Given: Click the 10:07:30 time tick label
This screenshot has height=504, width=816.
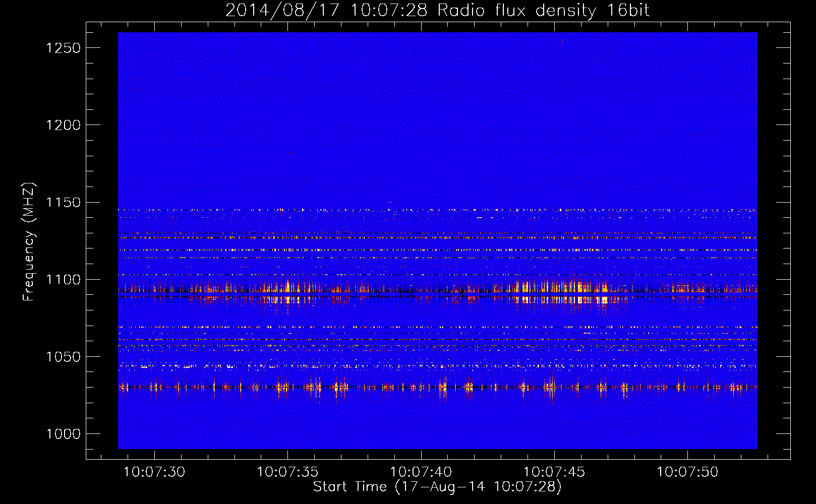Looking at the screenshot, I should (154, 472).
